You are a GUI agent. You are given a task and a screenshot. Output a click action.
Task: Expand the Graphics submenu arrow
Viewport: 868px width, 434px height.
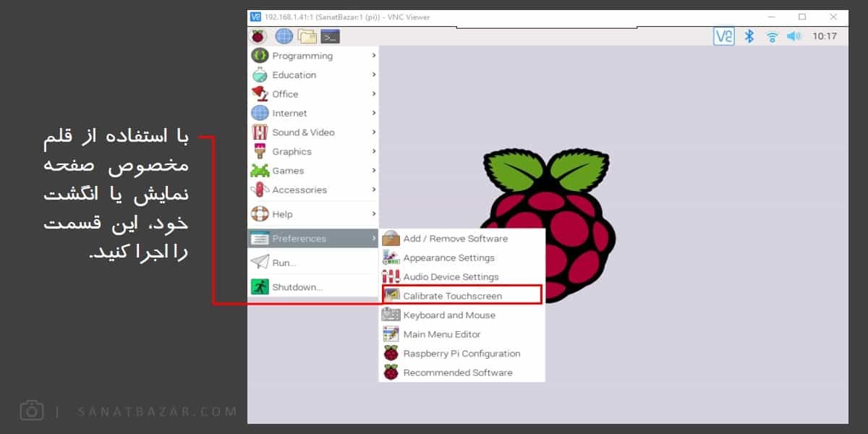coord(374,152)
